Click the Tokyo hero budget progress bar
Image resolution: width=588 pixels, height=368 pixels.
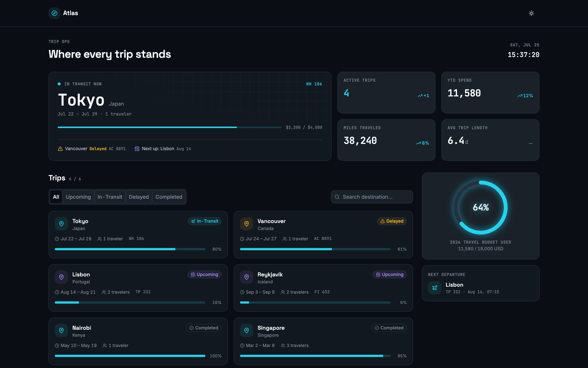169,127
